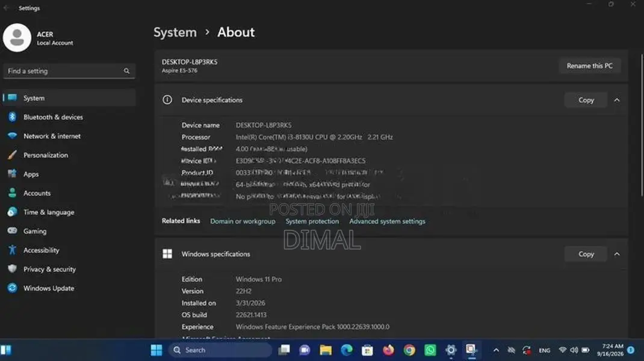644x361 pixels.
Task: Click the Windows Feature Experience Pack value
Action: click(312, 327)
